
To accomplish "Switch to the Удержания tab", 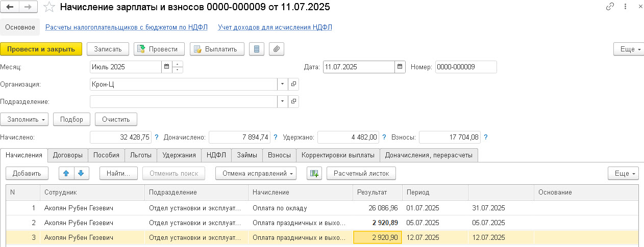I will [x=179, y=155].
